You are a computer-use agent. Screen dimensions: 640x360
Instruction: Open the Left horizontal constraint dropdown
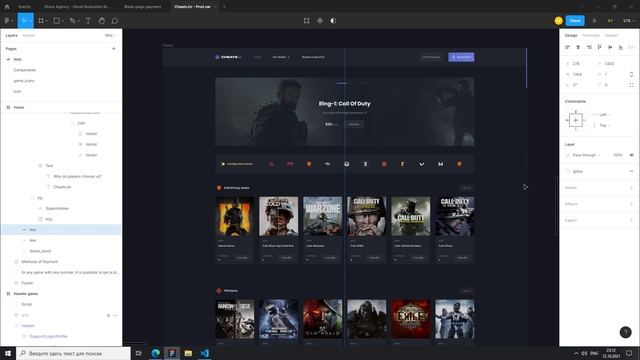click(x=604, y=115)
